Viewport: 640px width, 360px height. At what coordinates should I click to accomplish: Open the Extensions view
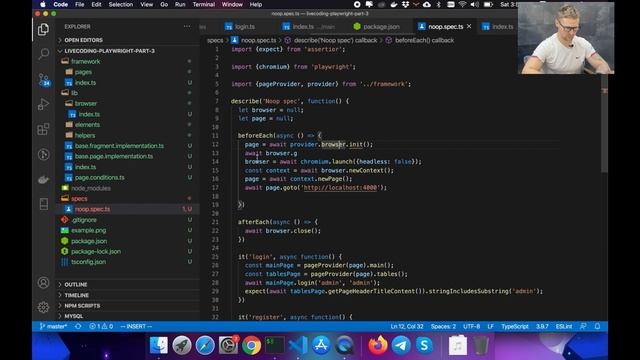[43, 129]
